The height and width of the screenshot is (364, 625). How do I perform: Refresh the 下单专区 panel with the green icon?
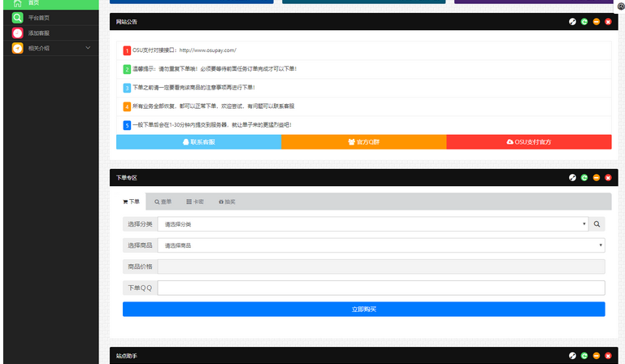(584, 177)
